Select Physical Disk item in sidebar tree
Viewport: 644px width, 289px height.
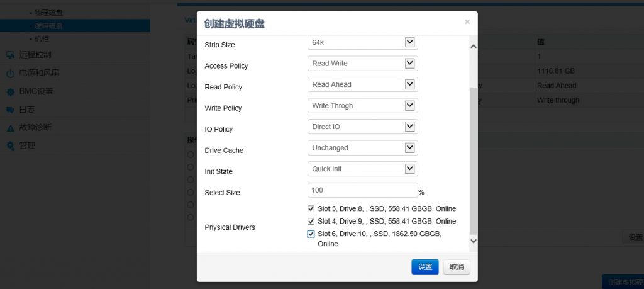(48, 13)
